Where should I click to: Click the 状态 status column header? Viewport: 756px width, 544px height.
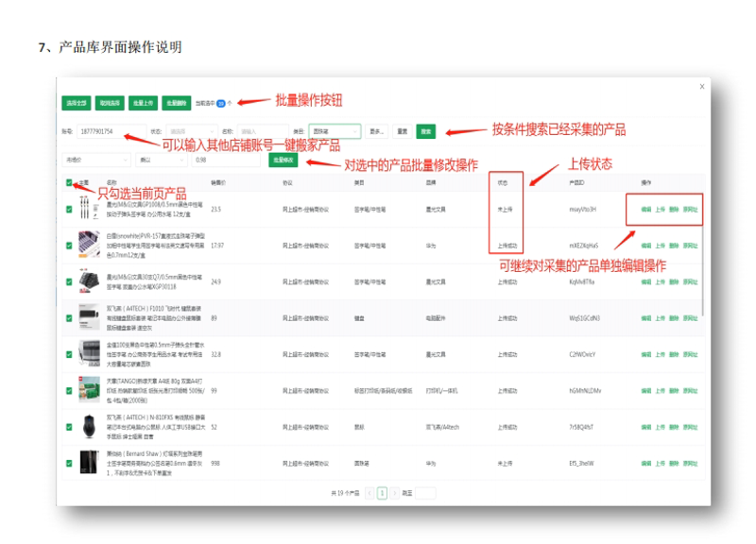point(503,182)
